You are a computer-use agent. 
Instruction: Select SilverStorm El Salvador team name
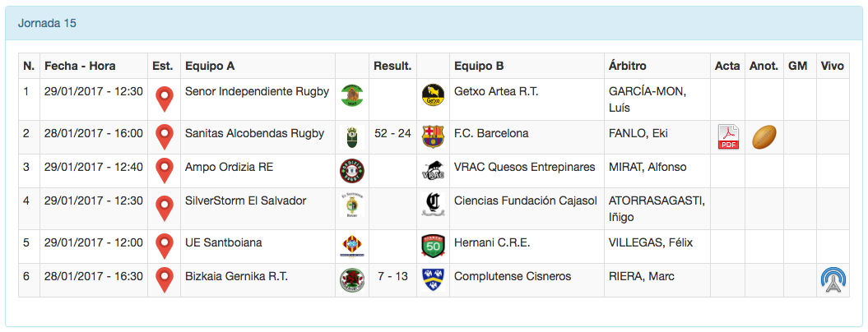[x=245, y=201]
